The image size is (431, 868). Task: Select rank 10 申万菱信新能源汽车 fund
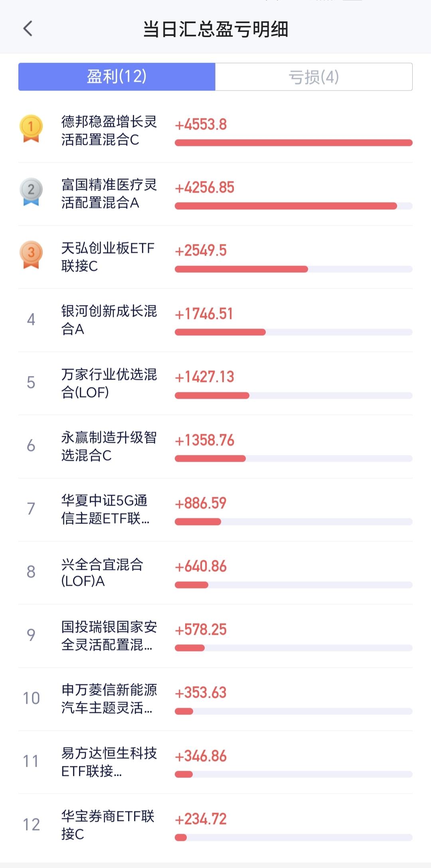coord(215,699)
